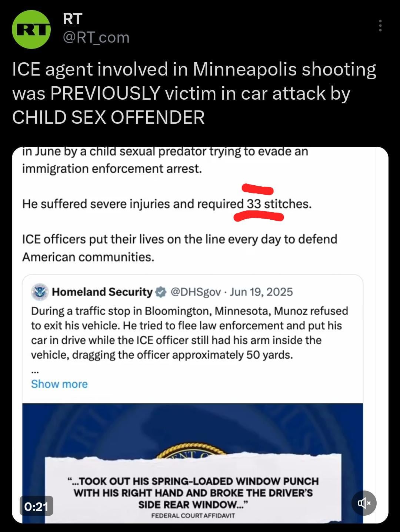Click the Homeland Security account name
Screen dimensions: 400x532
pyautogui.click(x=102, y=292)
